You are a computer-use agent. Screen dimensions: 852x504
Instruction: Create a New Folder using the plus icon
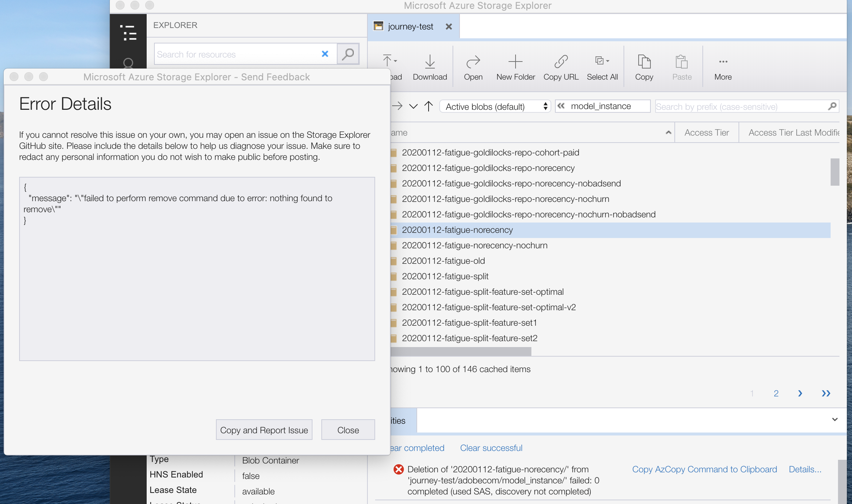coord(515,66)
